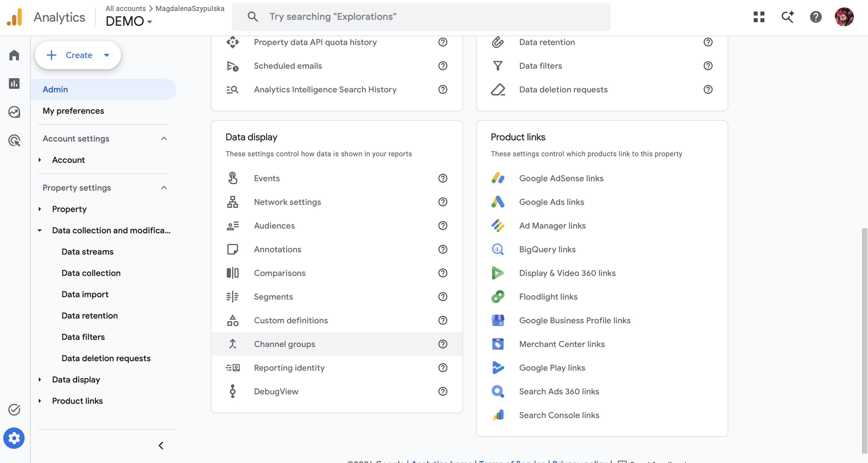The height and width of the screenshot is (463, 868).
Task: Open Floodlight links
Action: tap(602, 297)
